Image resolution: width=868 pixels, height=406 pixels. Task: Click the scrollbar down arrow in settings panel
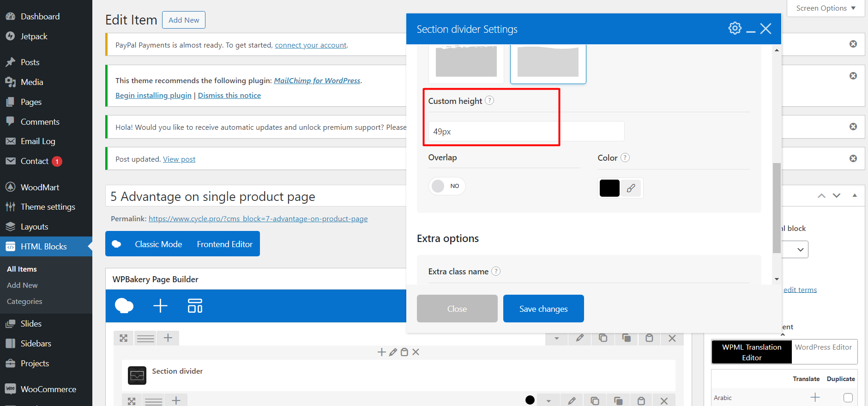point(777,279)
